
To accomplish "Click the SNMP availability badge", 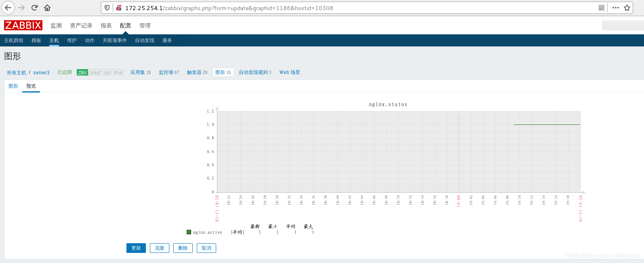I will pyautogui.click(x=95, y=73).
